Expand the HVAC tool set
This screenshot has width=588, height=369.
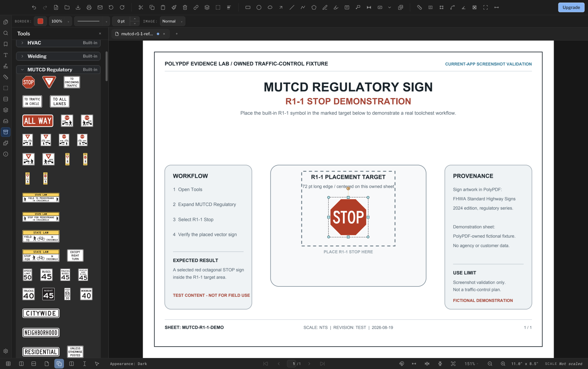58,43
